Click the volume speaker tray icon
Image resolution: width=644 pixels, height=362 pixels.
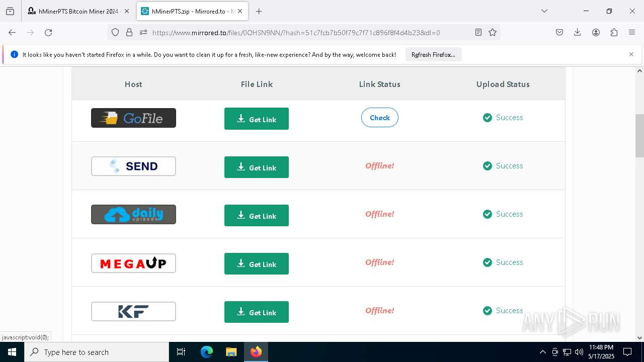point(579,352)
